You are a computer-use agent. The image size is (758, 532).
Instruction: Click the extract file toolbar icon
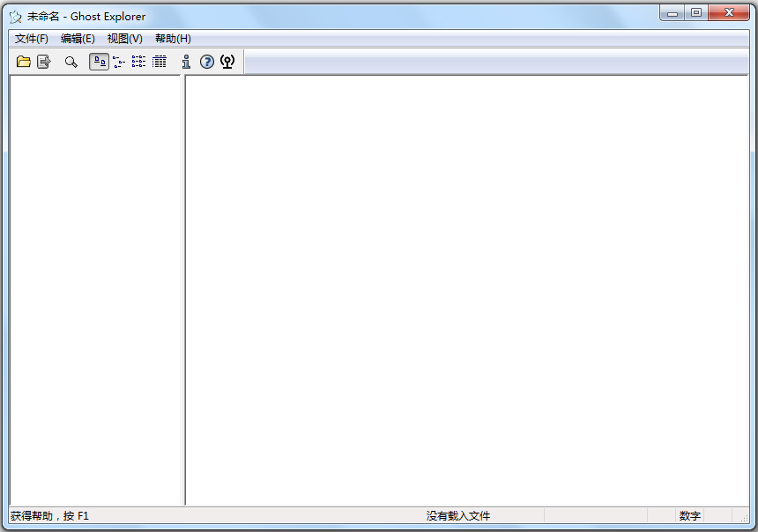pyautogui.click(x=42, y=62)
